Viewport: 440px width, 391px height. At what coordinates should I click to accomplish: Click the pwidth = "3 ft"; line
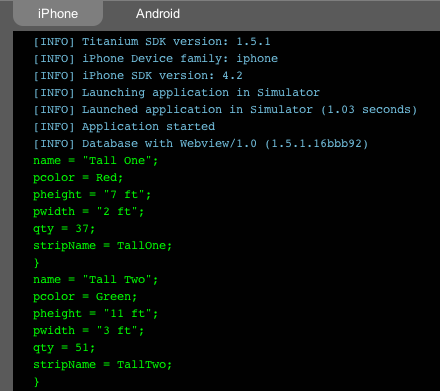[89, 331]
